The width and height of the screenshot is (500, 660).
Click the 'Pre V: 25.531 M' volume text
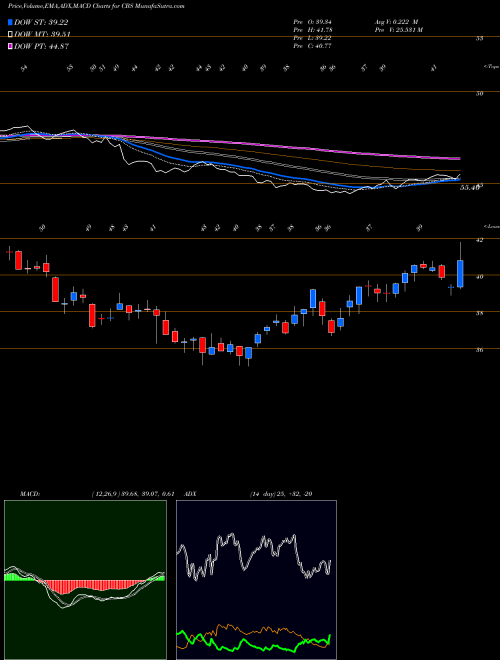coord(398,30)
